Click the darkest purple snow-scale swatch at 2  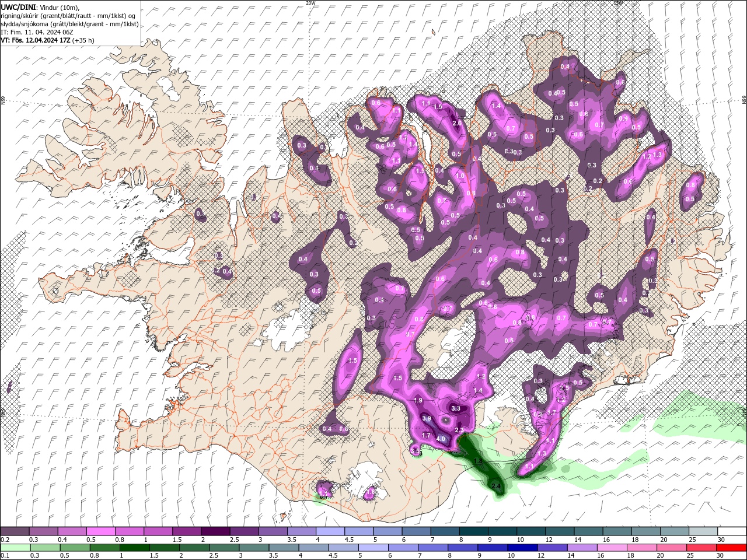215,531
